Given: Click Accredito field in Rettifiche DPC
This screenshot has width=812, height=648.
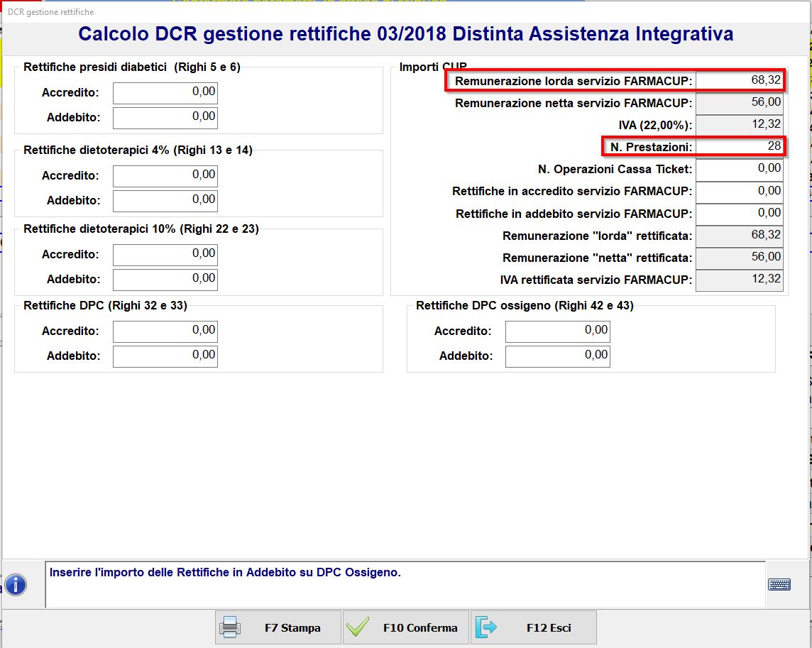Looking at the screenshot, I should pyautogui.click(x=165, y=331).
